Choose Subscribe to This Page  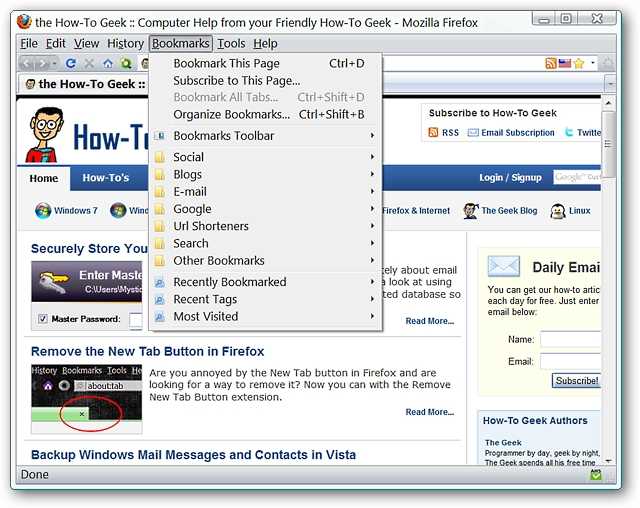(x=265, y=81)
